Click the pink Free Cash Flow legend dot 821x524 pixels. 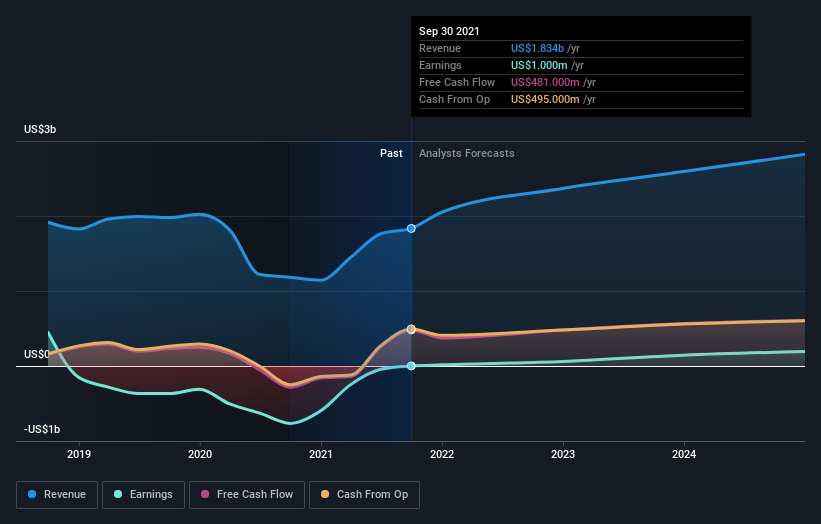tap(205, 494)
